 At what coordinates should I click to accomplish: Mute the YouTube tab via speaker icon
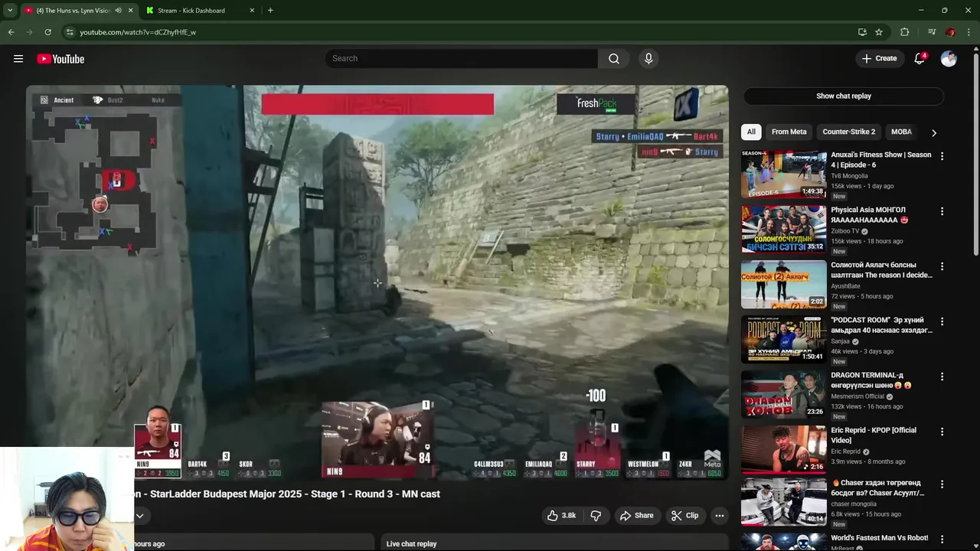(x=118, y=11)
